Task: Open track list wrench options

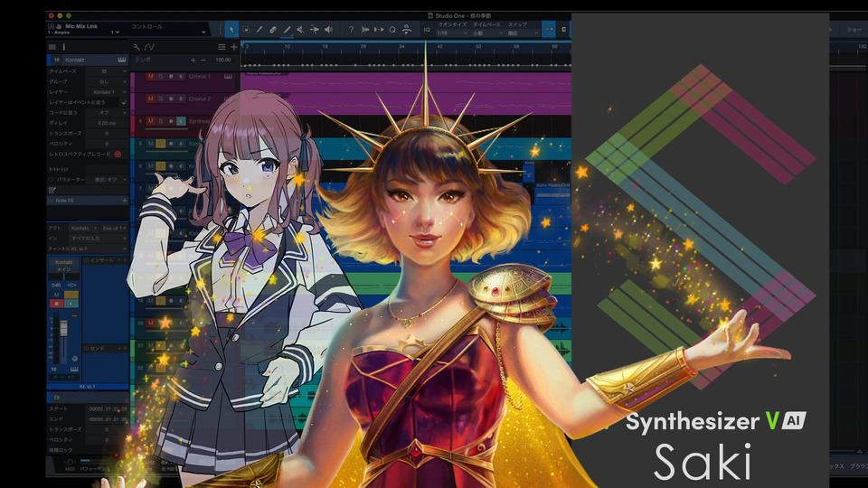Action: coord(137,47)
